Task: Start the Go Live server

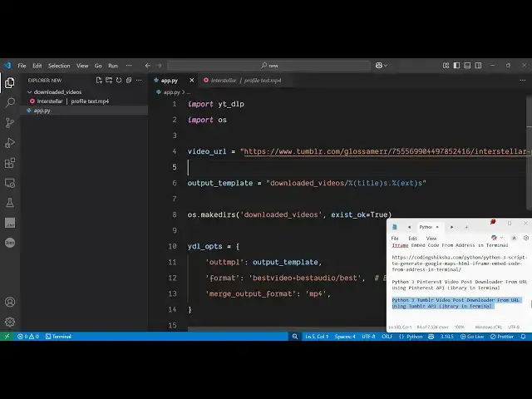Action: 472,337
